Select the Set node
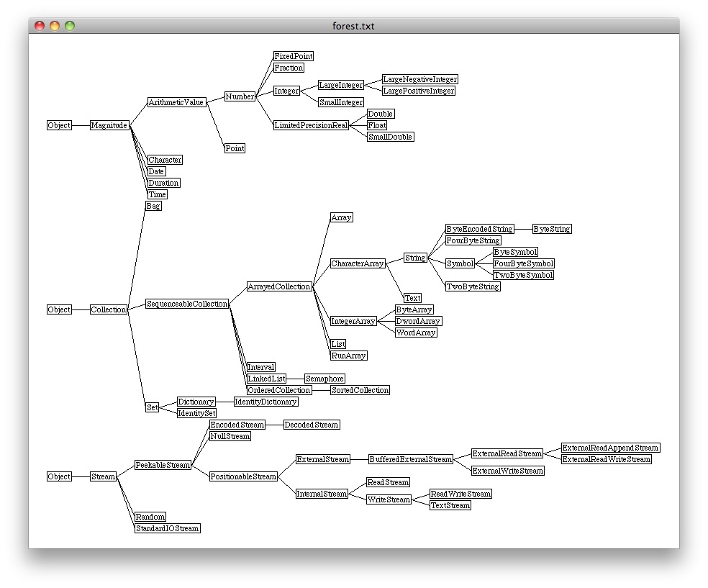Image resolution: width=708 pixels, height=588 pixels. tap(152, 407)
